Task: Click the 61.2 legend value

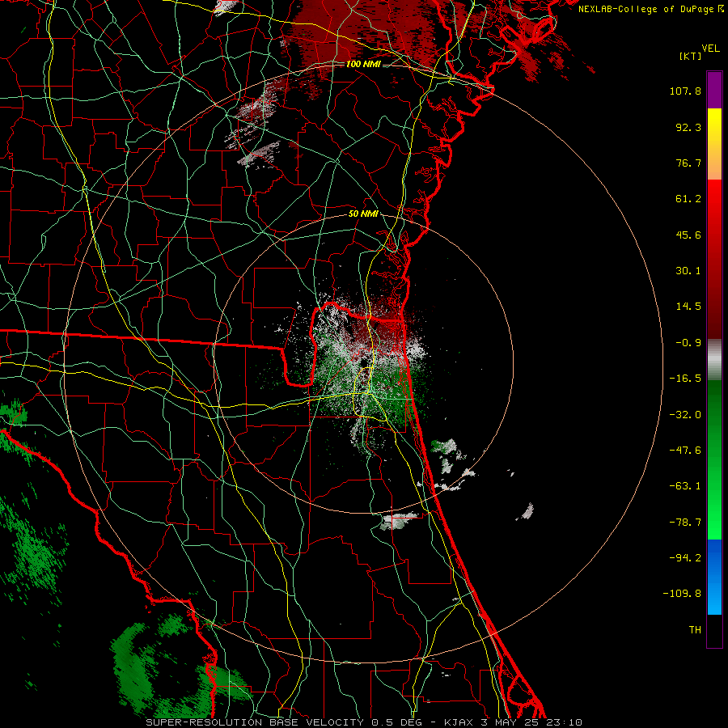Action: 688,199
